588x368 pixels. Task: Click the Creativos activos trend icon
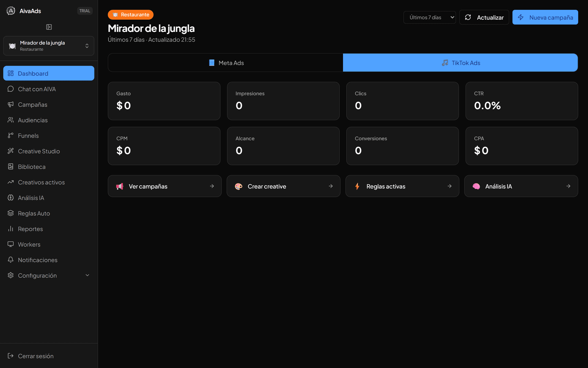click(x=11, y=182)
